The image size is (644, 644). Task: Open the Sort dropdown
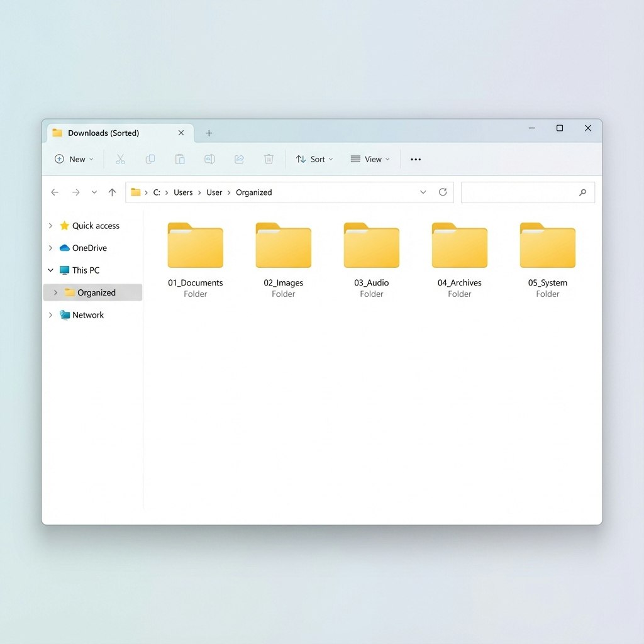[314, 159]
